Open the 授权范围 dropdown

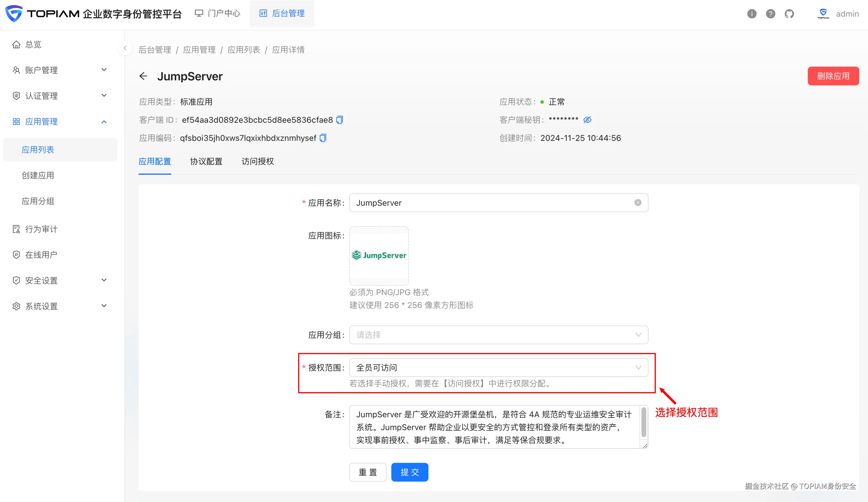pyautogui.click(x=498, y=368)
